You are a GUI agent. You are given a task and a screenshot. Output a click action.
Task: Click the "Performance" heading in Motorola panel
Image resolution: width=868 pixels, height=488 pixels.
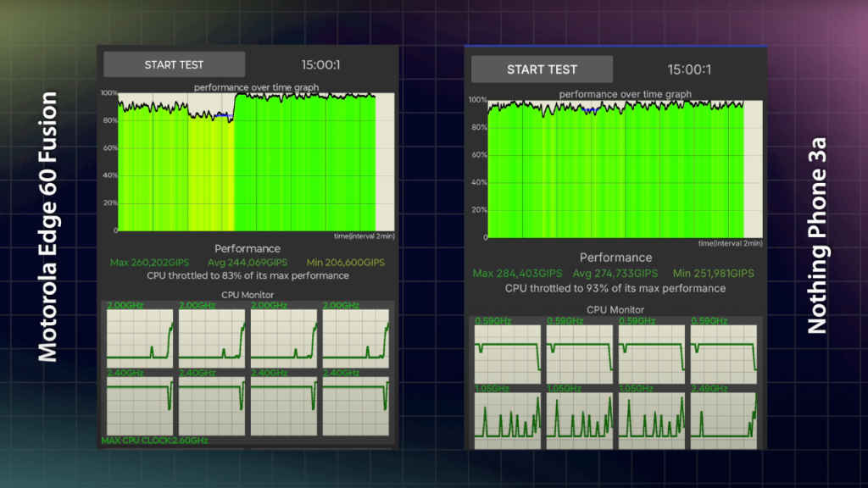[x=248, y=248]
